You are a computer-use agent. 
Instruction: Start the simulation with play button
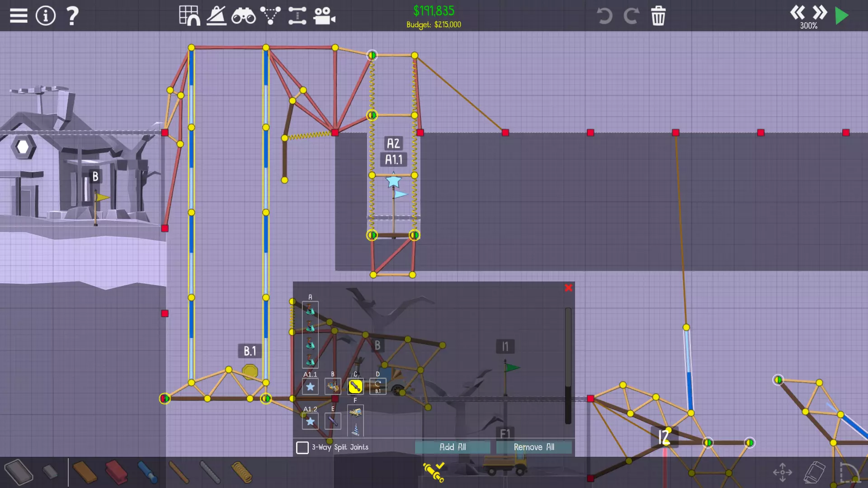click(841, 16)
